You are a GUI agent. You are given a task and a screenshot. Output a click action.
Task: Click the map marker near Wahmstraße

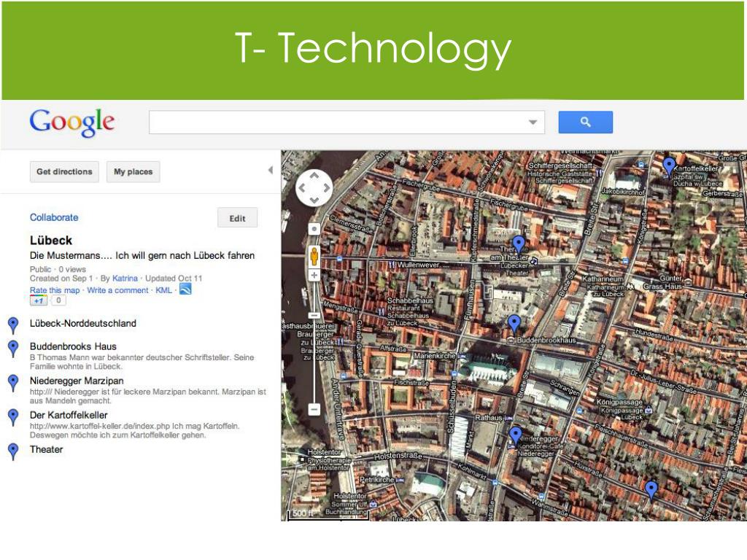pyautogui.click(x=651, y=491)
